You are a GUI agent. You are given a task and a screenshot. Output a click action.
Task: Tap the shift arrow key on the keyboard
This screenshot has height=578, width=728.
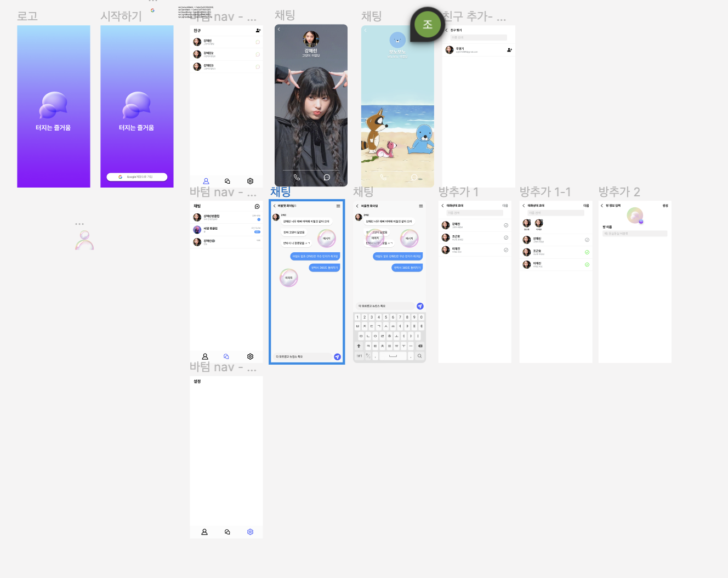tap(359, 346)
